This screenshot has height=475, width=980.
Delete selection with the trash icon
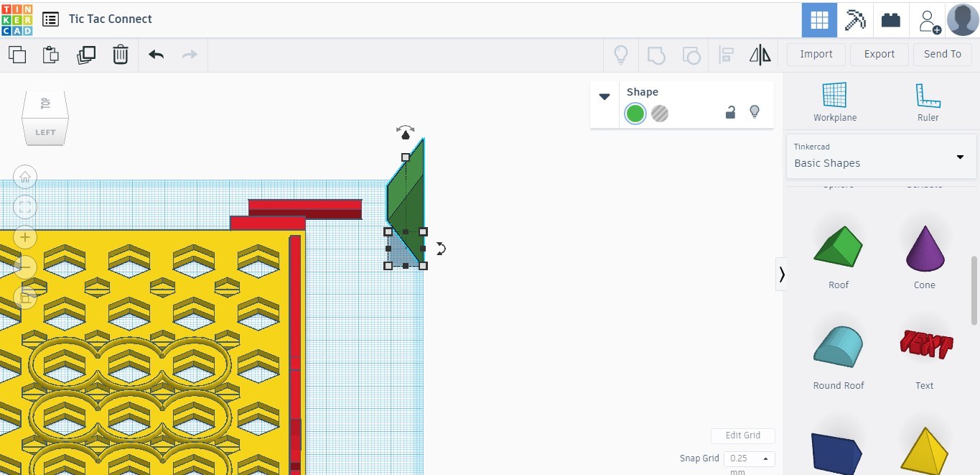[x=120, y=55]
